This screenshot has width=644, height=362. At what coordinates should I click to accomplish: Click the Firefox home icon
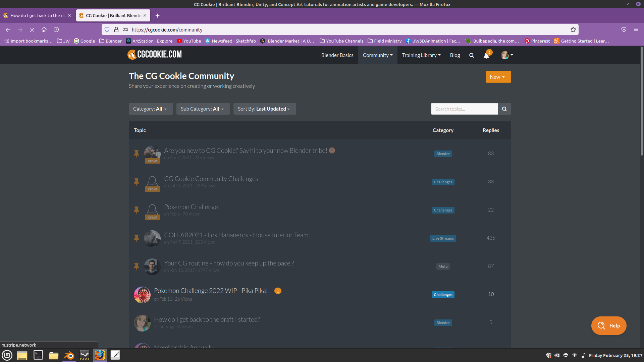[x=44, y=30]
